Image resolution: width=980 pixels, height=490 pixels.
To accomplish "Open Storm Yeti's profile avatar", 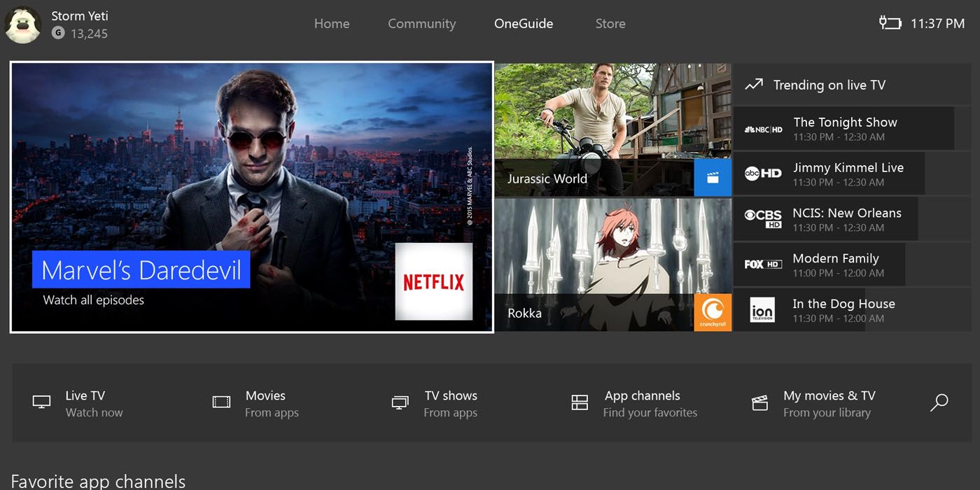I will tap(23, 23).
